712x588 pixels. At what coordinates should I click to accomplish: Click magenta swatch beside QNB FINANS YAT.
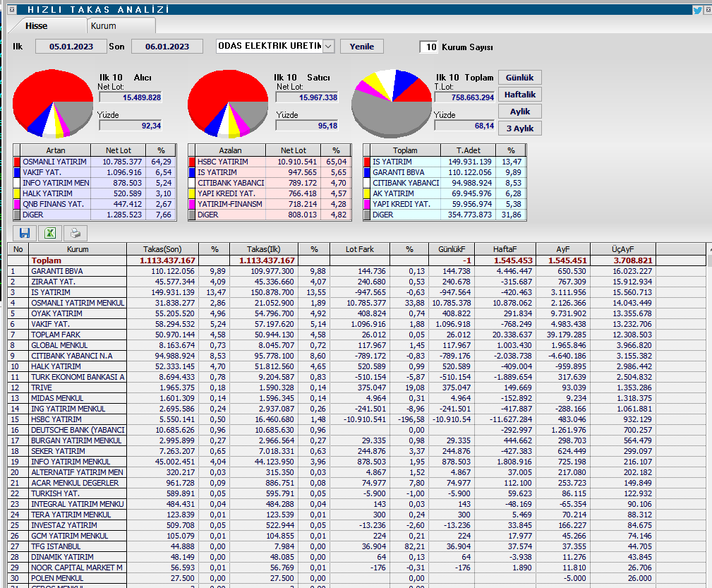(x=17, y=204)
